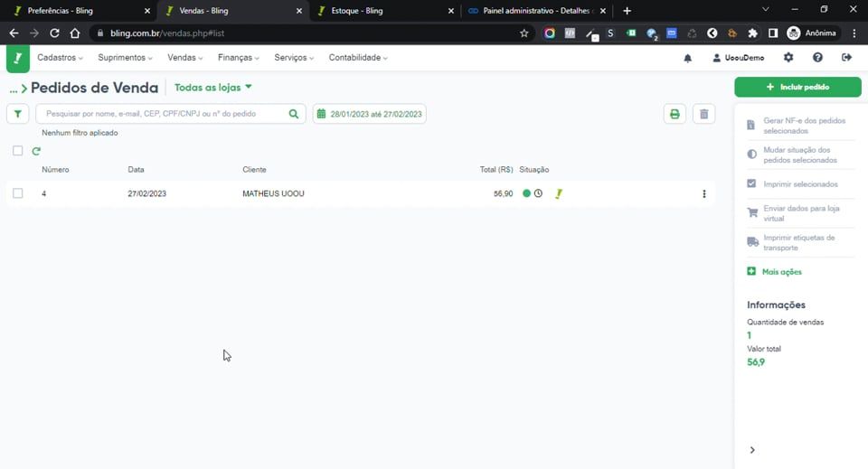This screenshot has height=469, width=868.
Task: Click the Data column header
Action: click(x=136, y=170)
